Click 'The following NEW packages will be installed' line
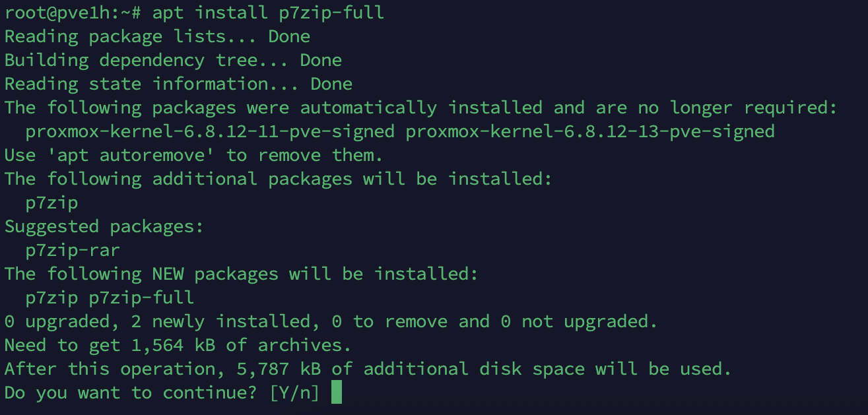Image resolution: width=868 pixels, height=415 pixels. click(241, 274)
